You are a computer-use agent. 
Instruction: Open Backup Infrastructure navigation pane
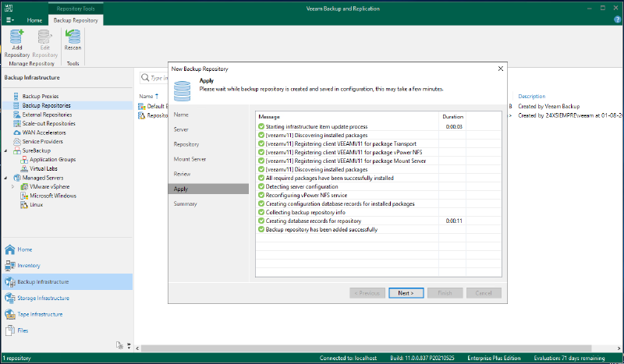[67, 281]
